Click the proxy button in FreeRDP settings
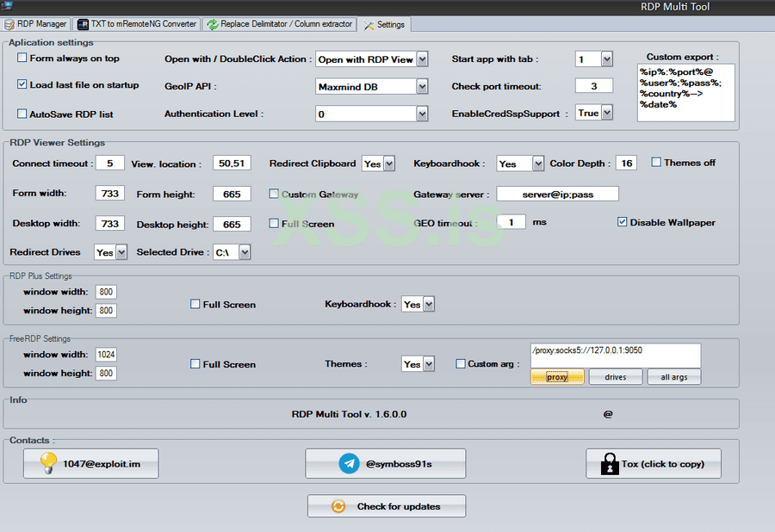Viewport: 775px width, 532px height. [x=557, y=377]
